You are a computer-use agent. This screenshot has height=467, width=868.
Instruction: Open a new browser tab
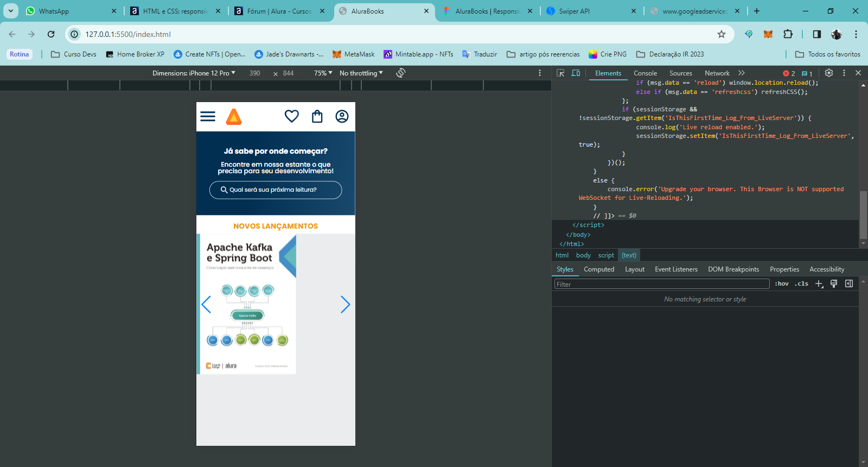coord(757,11)
